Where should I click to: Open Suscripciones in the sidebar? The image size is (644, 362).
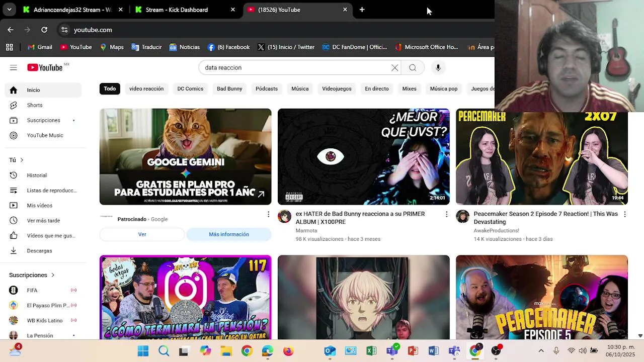pyautogui.click(x=43, y=120)
